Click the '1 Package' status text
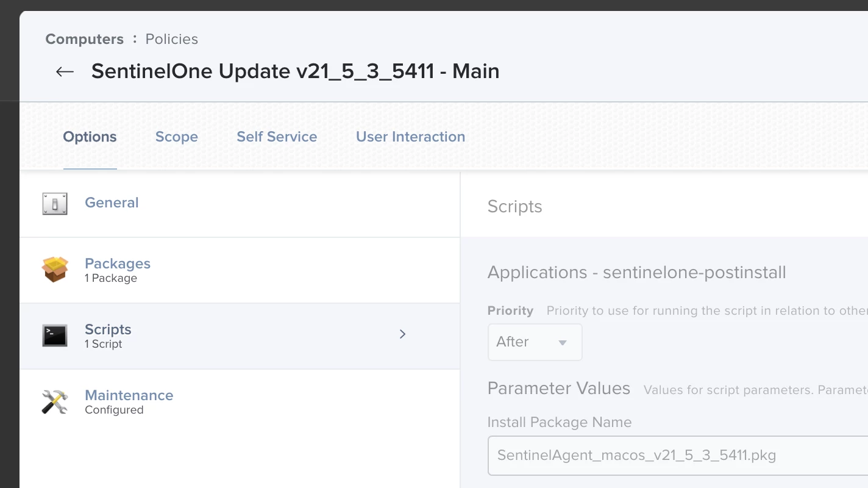Screen dimensions: 868x488 coord(111,278)
